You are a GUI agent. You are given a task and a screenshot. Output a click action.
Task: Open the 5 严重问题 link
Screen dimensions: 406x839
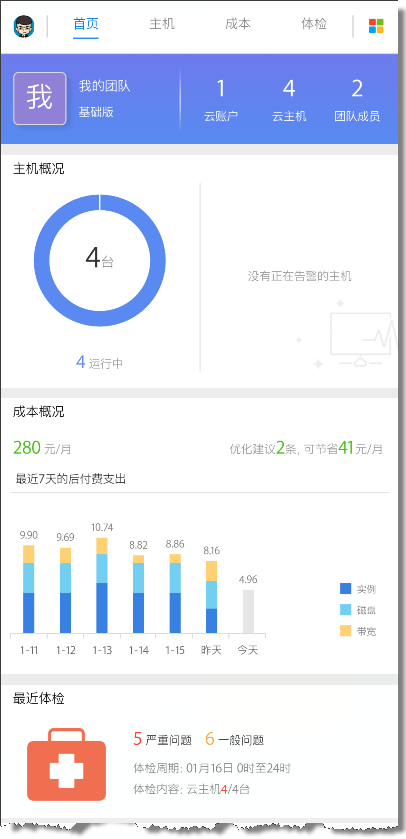point(163,740)
